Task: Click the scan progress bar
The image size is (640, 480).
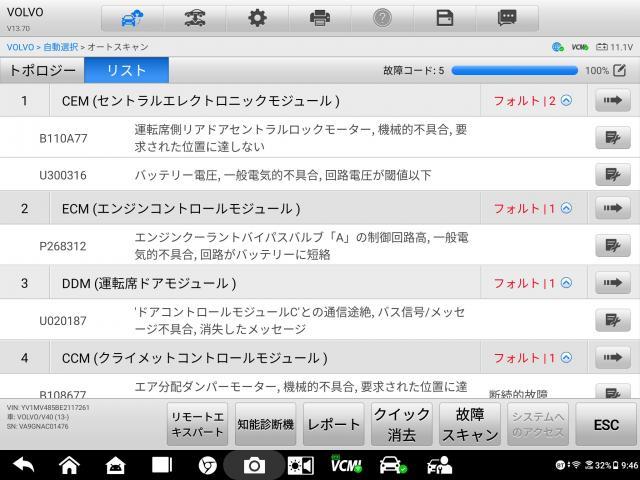Action: [514, 71]
